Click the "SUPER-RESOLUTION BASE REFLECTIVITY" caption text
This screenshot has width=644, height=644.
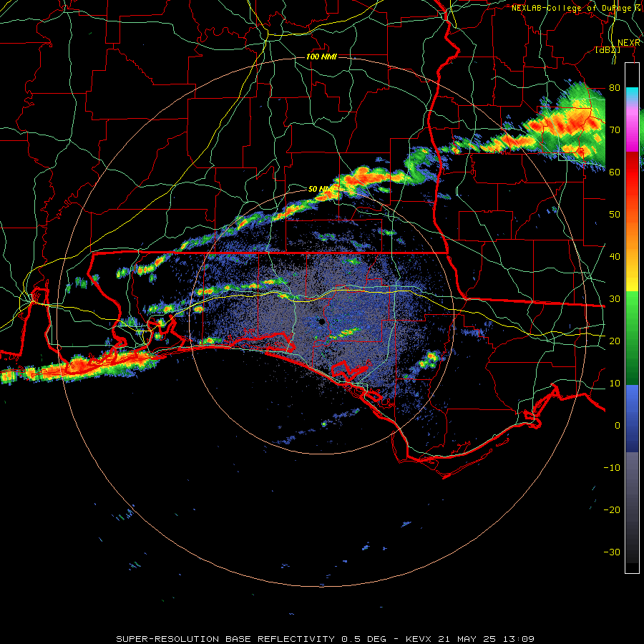point(225,639)
